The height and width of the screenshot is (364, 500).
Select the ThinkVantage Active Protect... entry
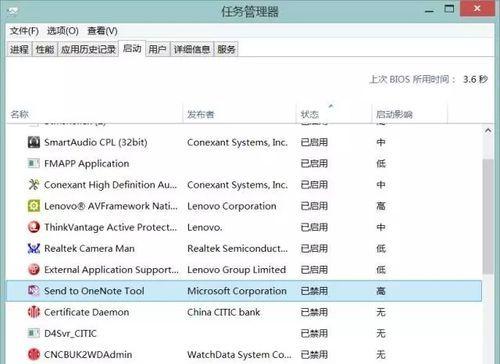click(111, 227)
